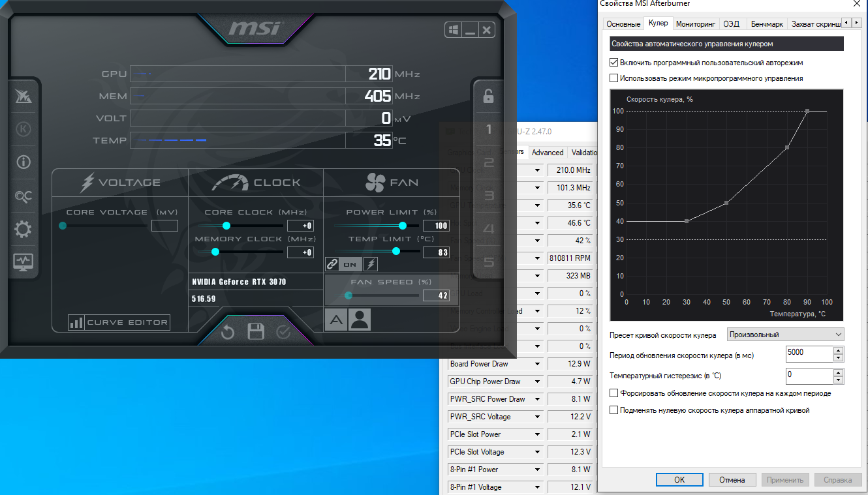Image resolution: width=868 pixels, height=495 pixels.
Task: Toggle the power and temp limit link icon
Action: click(332, 264)
